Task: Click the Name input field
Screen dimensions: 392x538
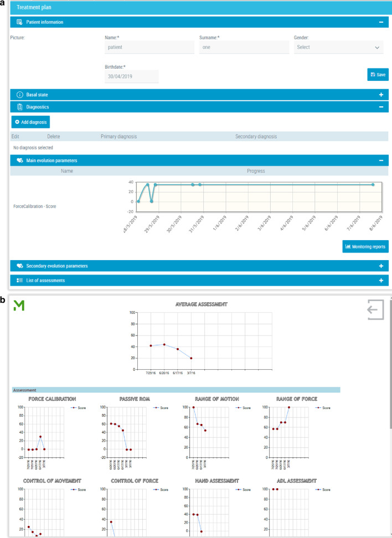Action: pos(149,48)
